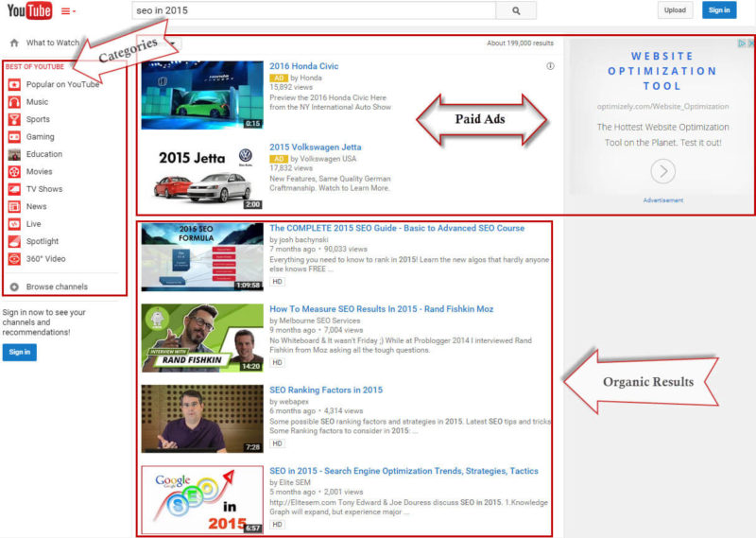Select the Education category
Viewport: 756px width, 538px height.
44,154
